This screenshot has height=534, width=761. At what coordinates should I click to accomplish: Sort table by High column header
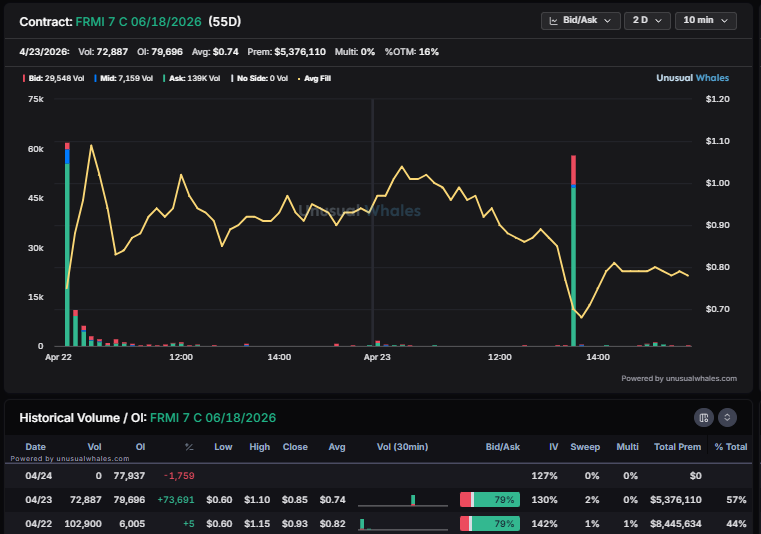tap(260, 447)
